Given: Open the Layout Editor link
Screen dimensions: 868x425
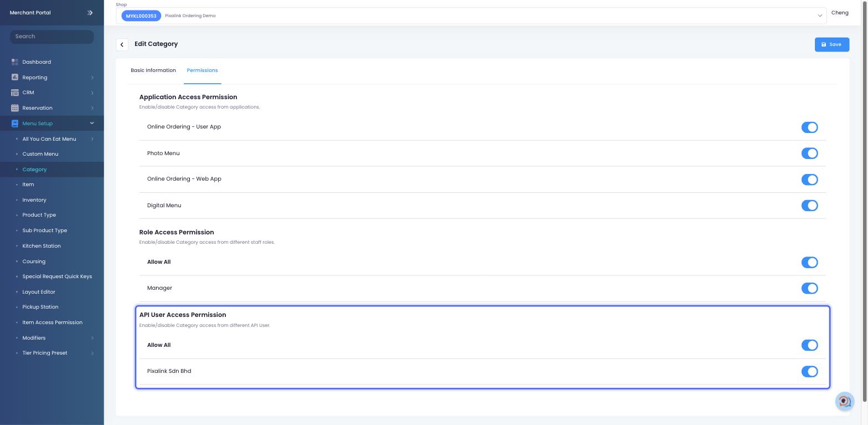Looking at the screenshot, I should click(39, 292).
